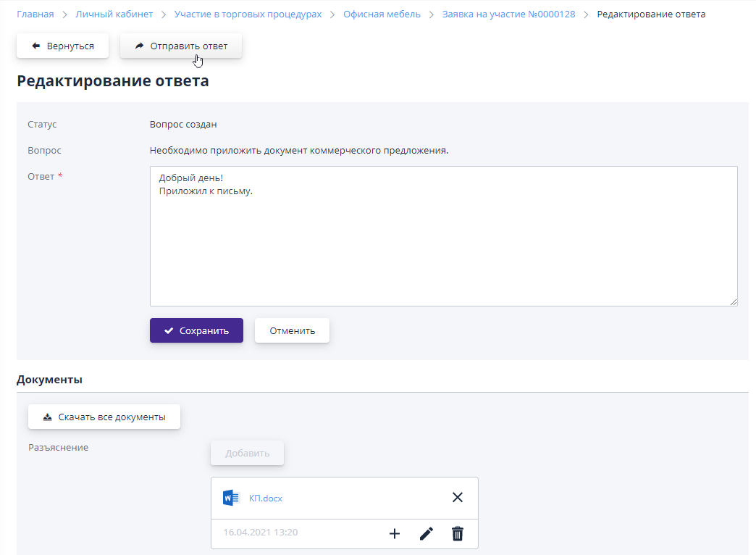
Task: Click the disabled Добавить button
Action: (x=247, y=453)
